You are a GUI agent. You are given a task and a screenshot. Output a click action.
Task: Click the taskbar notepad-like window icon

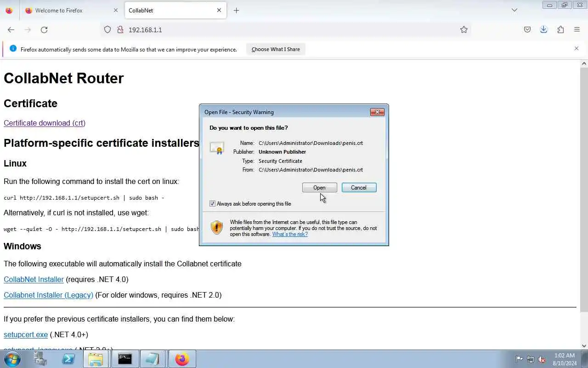coord(153,359)
